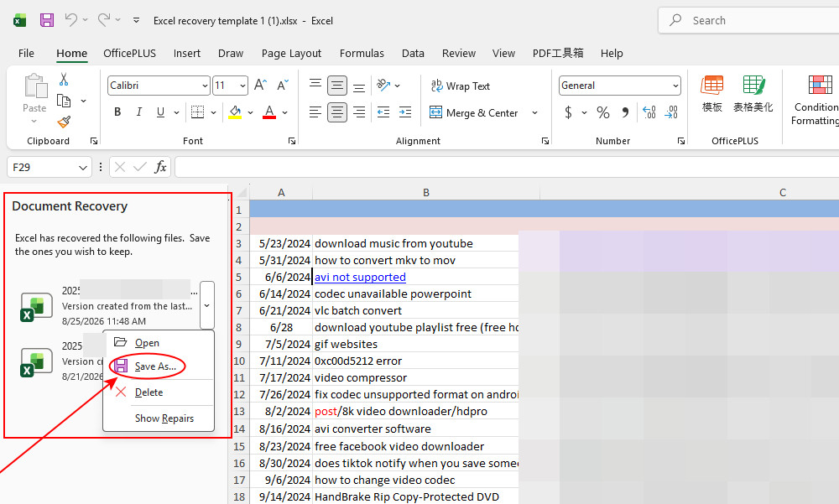Open Customize Quick Access Toolbar arrow
Image resolution: width=839 pixels, height=504 pixels.
pos(137,20)
